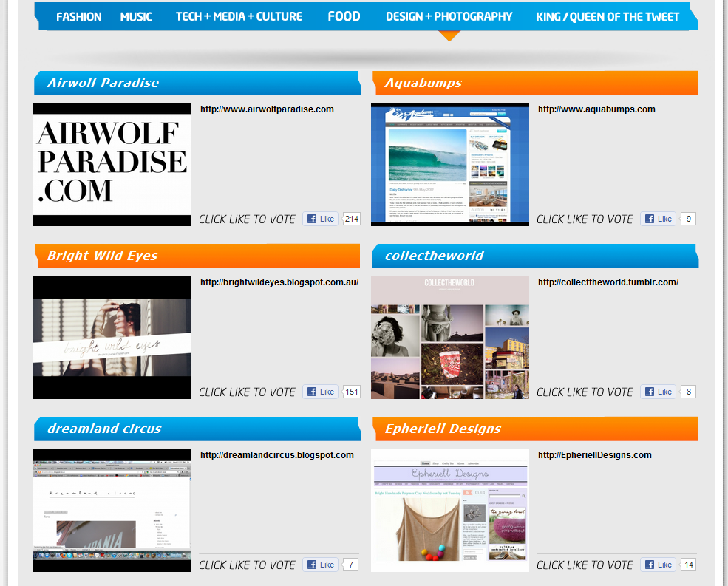728x586 pixels.
Task: Click 'Click Like to Vote' under Epheriell Designs
Action: click(585, 565)
